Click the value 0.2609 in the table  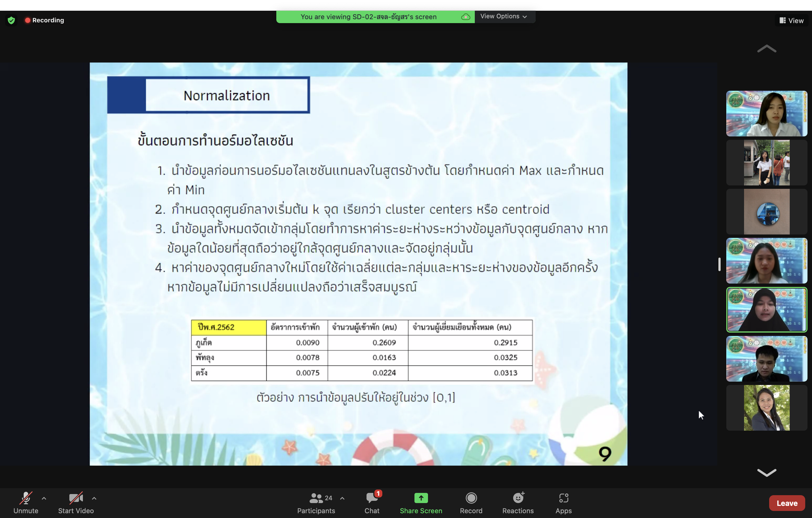pos(384,343)
